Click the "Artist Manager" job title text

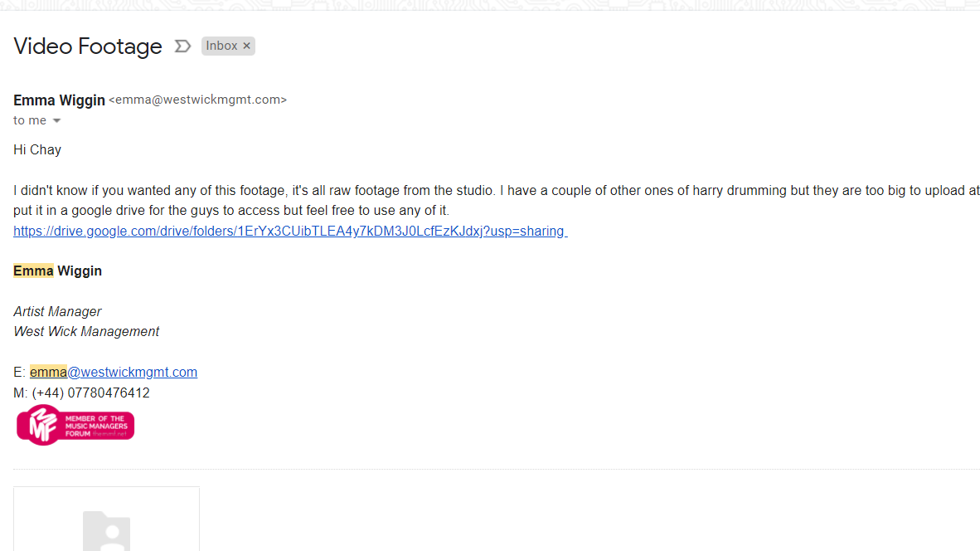(x=57, y=312)
